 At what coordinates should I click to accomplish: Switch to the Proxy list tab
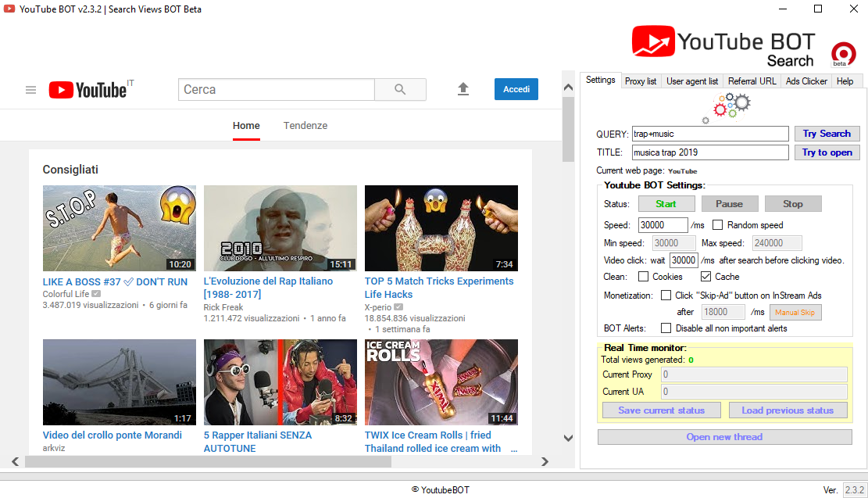(640, 81)
